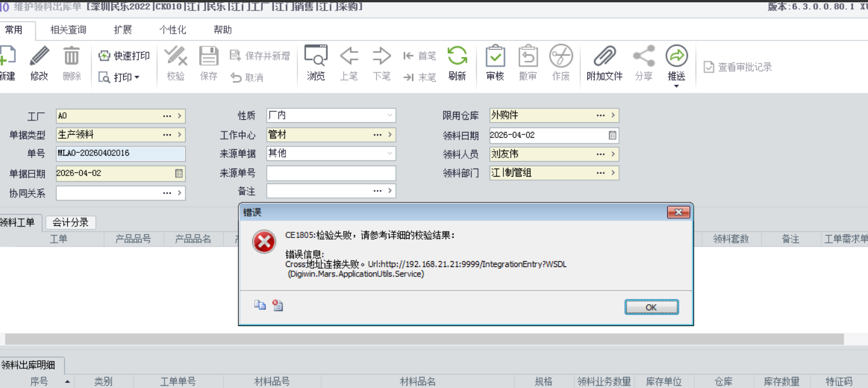The image size is (868, 388).
Task: Switch to the 相关查询 ribbon tab
Action: (68, 30)
